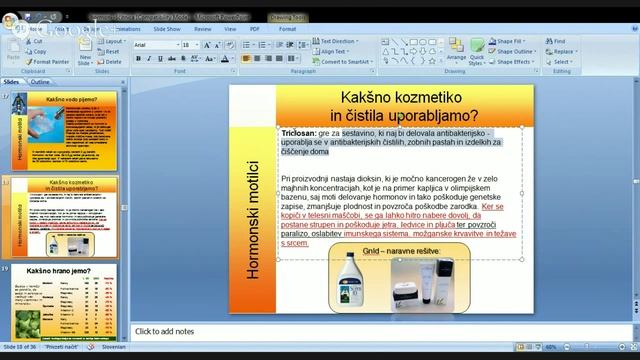
Task: Select the 5-Point Star shape
Action: tap(432, 61)
